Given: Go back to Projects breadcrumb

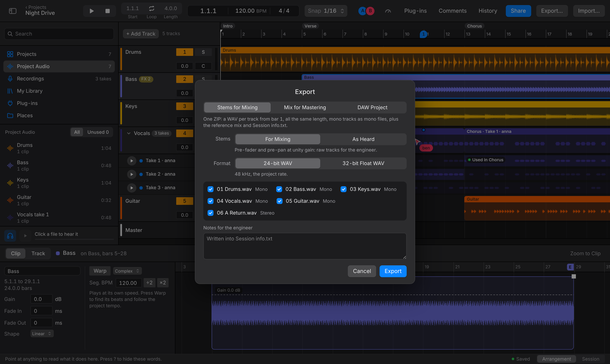Looking at the screenshot, I should pyautogui.click(x=36, y=7).
